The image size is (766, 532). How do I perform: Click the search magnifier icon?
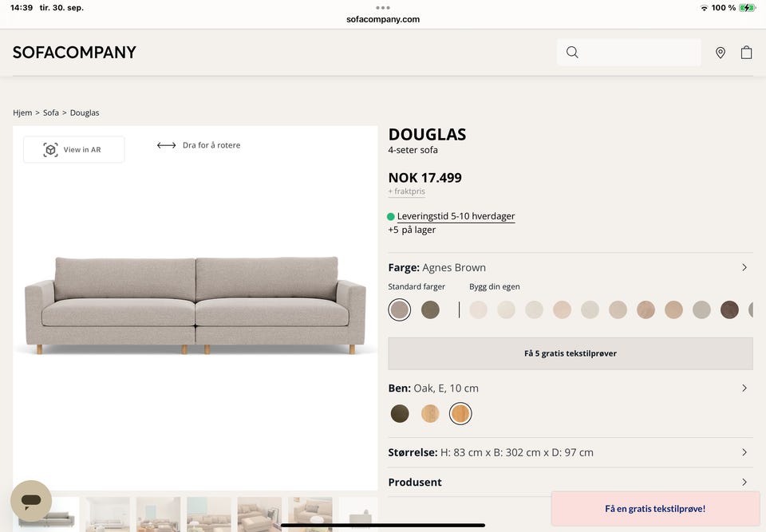point(572,53)
